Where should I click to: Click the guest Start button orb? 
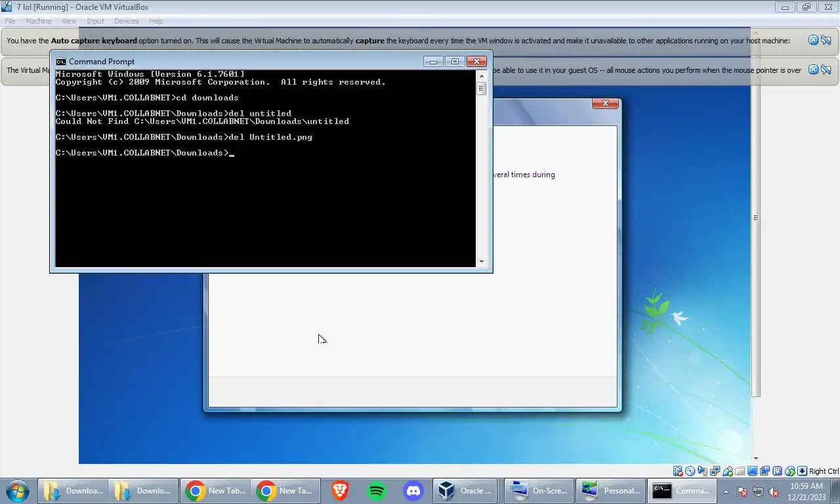18,491
